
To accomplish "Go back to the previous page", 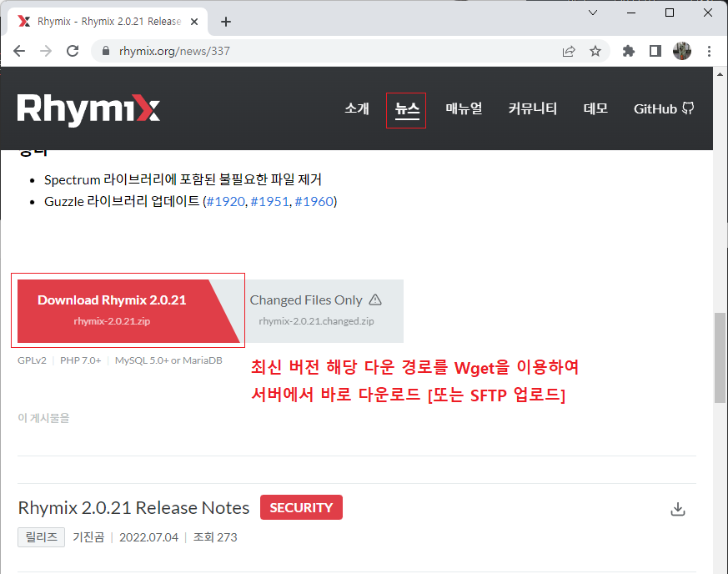I will pyautogui.click(x=19, y=51).
